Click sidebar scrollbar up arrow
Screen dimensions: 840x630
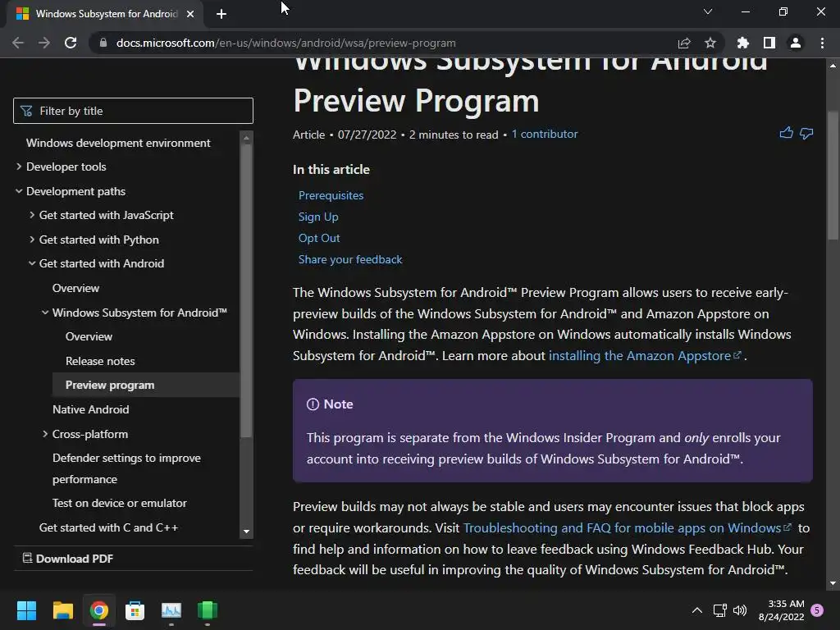coord(246,138)
